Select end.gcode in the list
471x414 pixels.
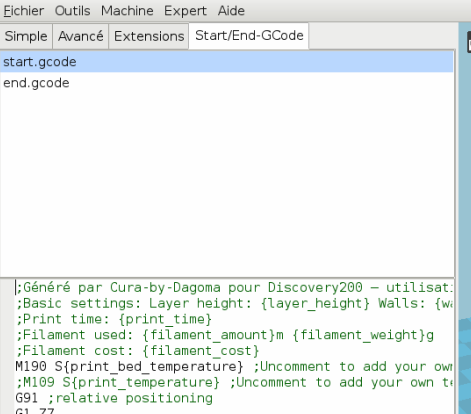click(x=227, y=83)
